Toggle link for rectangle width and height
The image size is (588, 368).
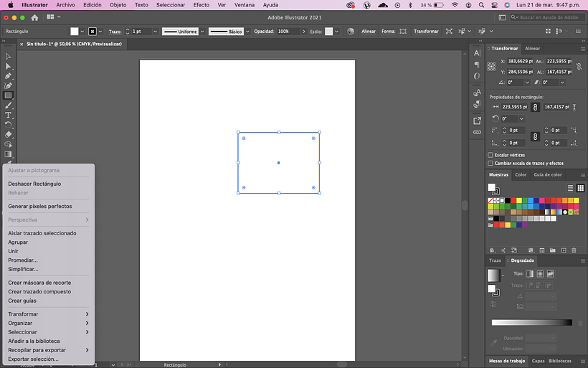click(x=535, y=108)
